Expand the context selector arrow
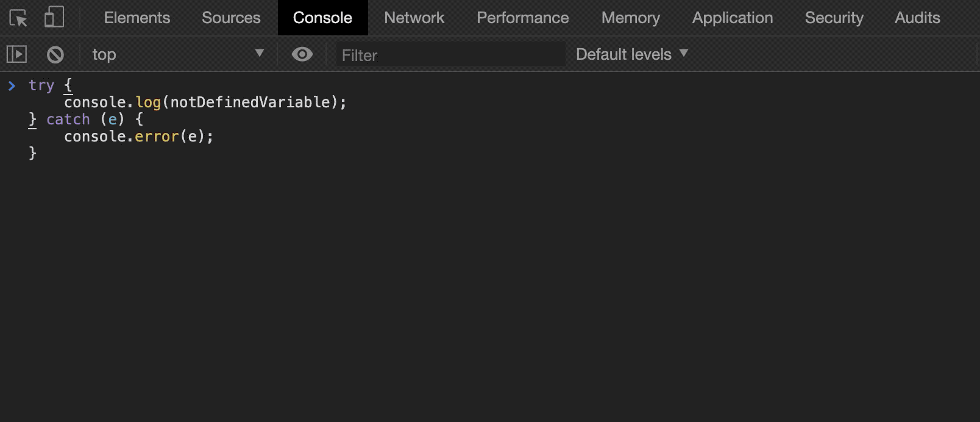The image size is (980, 422). [x=260, y=53]
